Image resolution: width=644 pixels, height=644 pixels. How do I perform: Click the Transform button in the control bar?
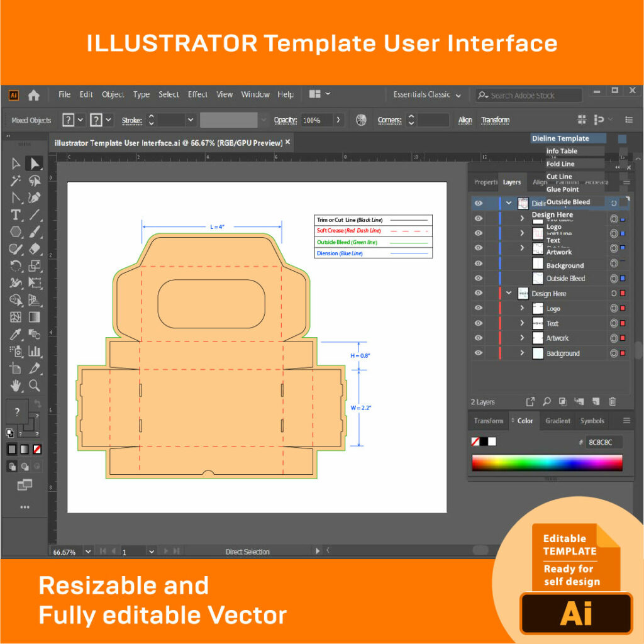click(x=496, y=119)
